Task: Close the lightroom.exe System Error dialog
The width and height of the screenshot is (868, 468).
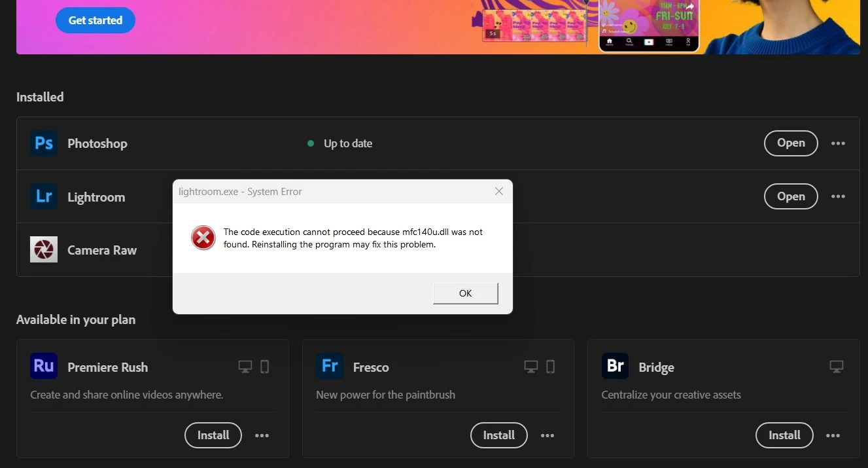Action: pos(499,192)
